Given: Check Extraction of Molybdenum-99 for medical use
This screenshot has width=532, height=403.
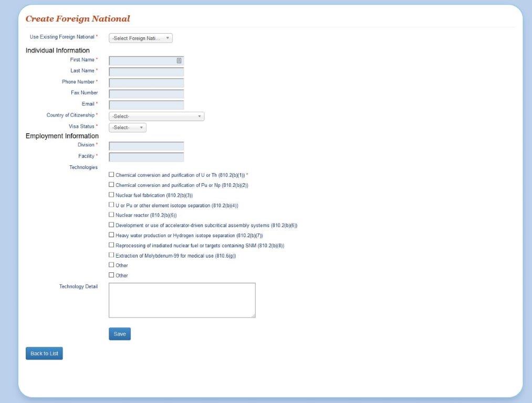Looking at the screenshot, I should point(111,255).
